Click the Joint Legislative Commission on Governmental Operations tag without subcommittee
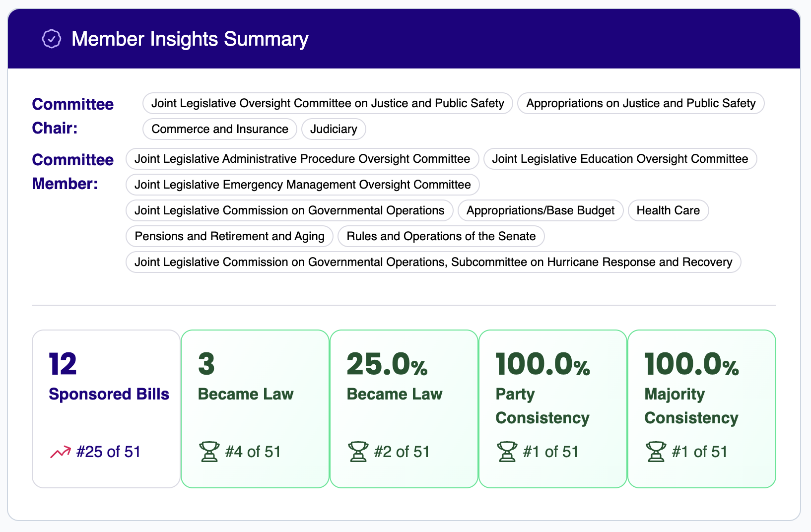This screenshot has height=532, width=811. point(289,210)
